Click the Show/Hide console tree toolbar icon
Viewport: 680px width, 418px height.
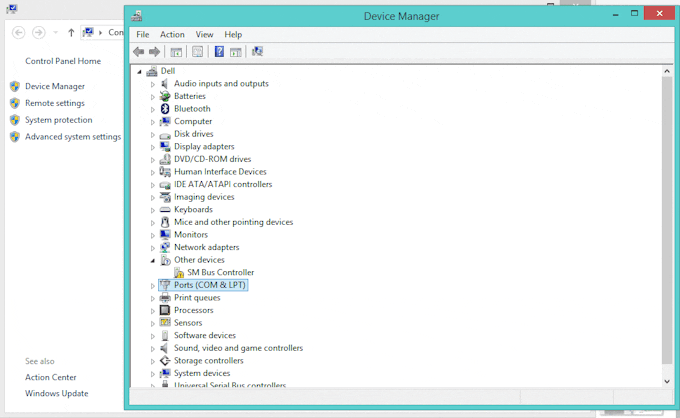coord(176,52)
